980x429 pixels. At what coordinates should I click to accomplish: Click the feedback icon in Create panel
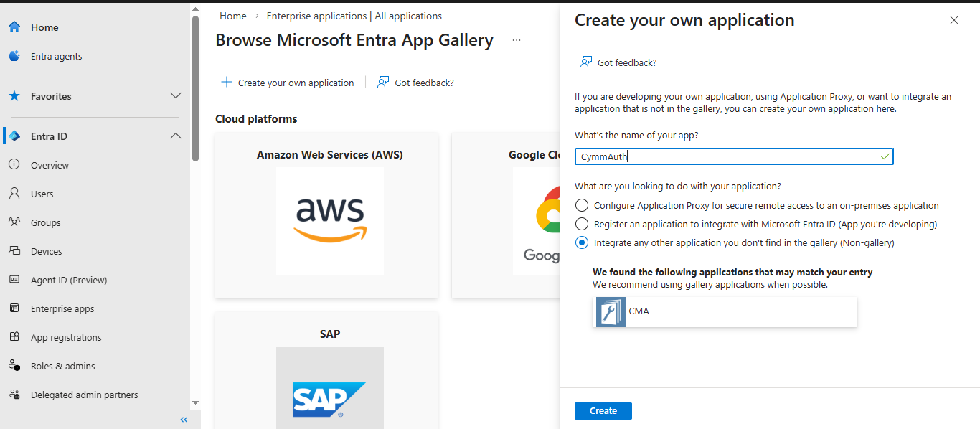coord(586,62)
